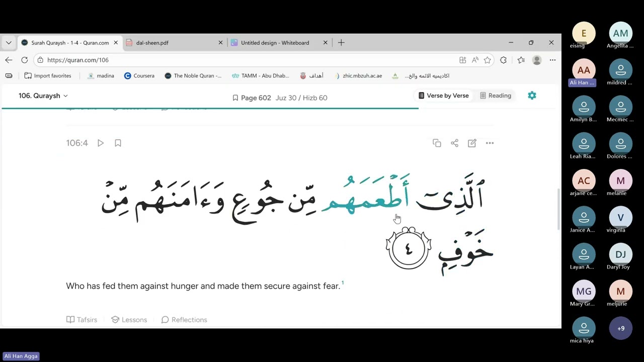
Task: Open Import favorites bookmark
Action: [x=48, y=76]
